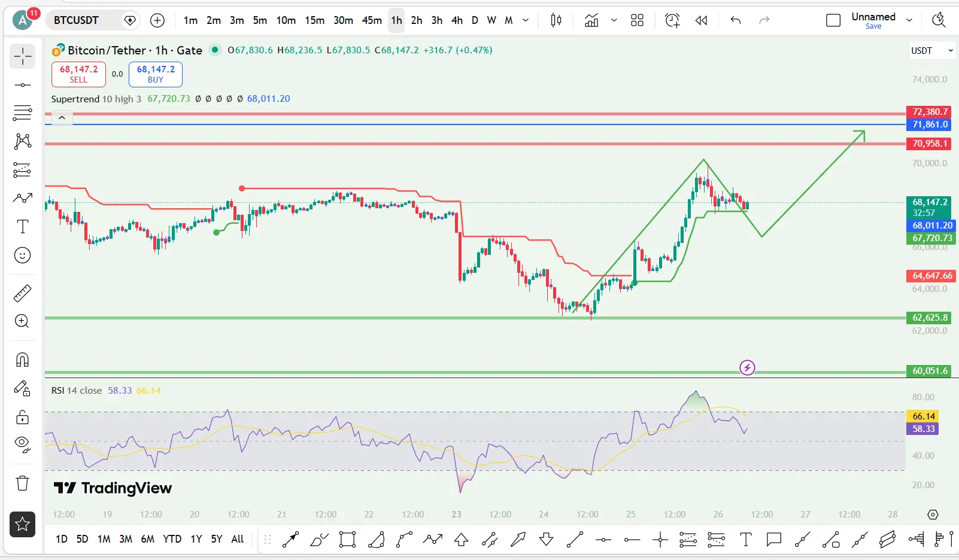
Task: Activate the zoom in tool
Action: click(23, 321)
